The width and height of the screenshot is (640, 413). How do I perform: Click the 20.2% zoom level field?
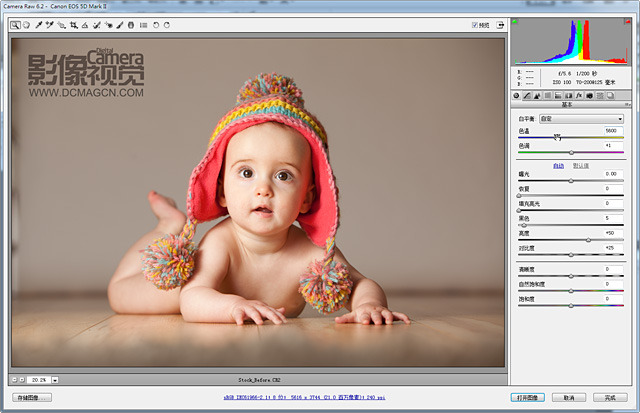point(39,380)
